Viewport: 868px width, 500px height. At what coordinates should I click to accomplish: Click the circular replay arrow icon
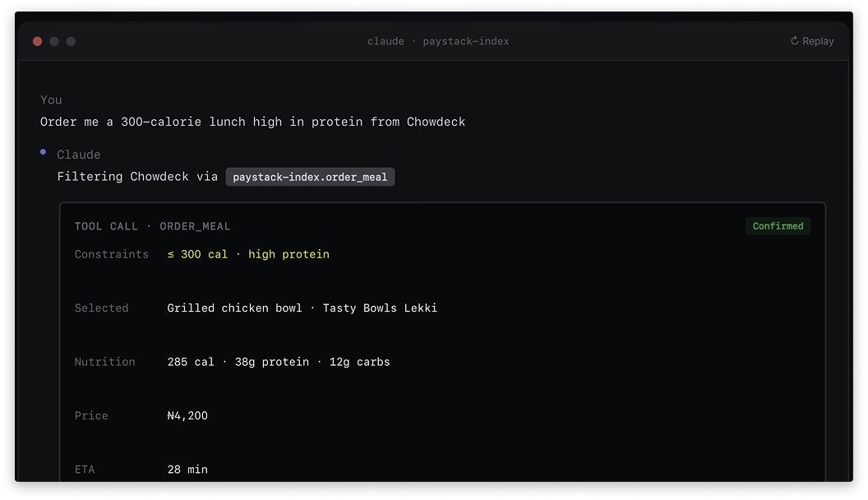(794, 41)
